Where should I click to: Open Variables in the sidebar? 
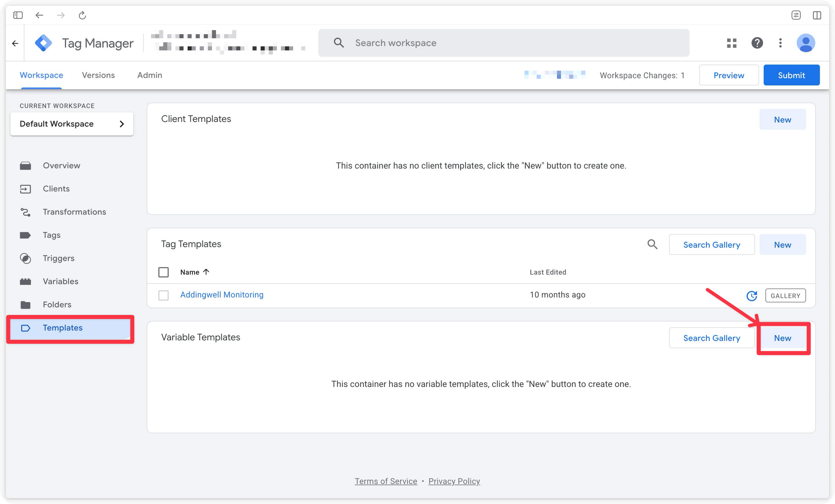point(61,282)
